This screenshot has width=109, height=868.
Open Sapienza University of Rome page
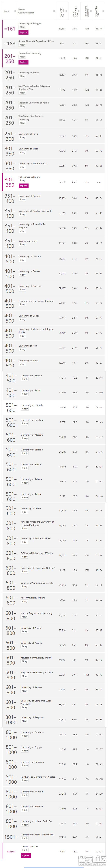point(34,102)
